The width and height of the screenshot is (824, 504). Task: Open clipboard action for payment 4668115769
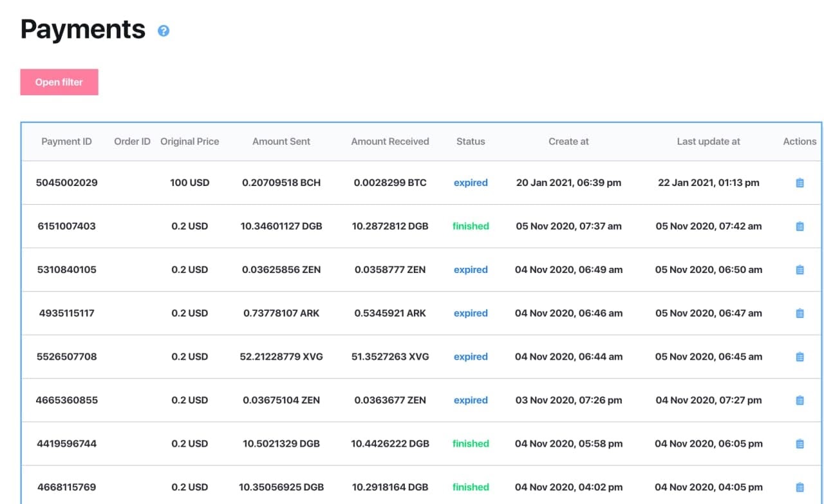tap(800, 487)
